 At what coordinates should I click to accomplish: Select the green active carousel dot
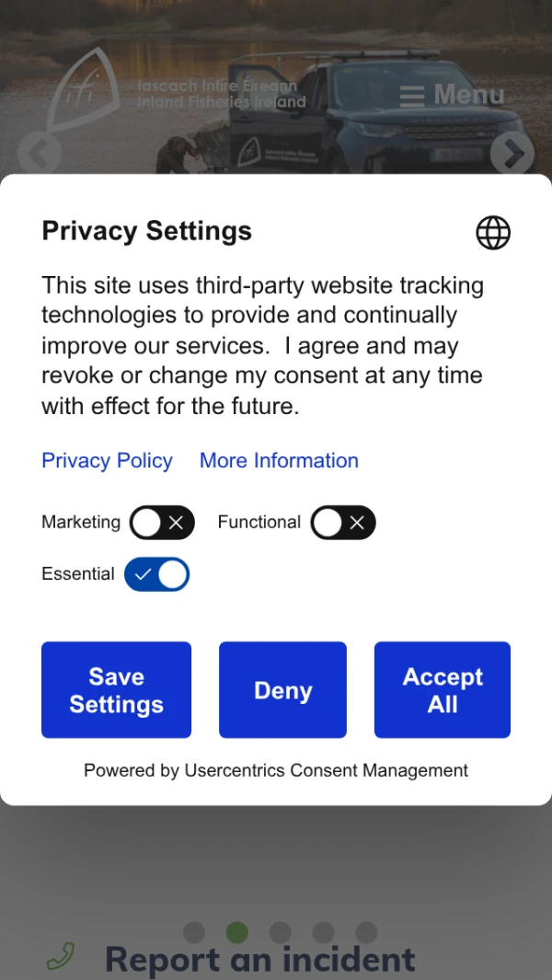click(x=237, y=932)
